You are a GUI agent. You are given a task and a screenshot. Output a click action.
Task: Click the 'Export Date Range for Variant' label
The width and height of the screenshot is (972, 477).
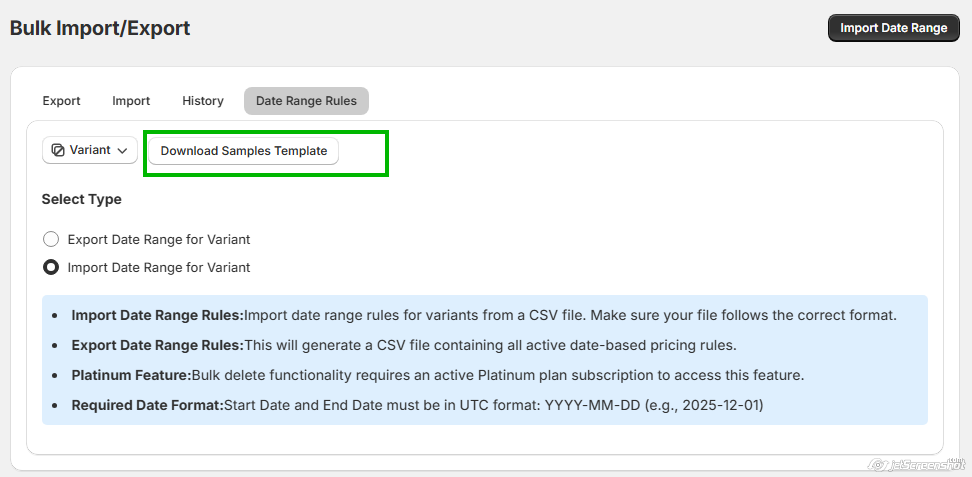tap(159, 239)
